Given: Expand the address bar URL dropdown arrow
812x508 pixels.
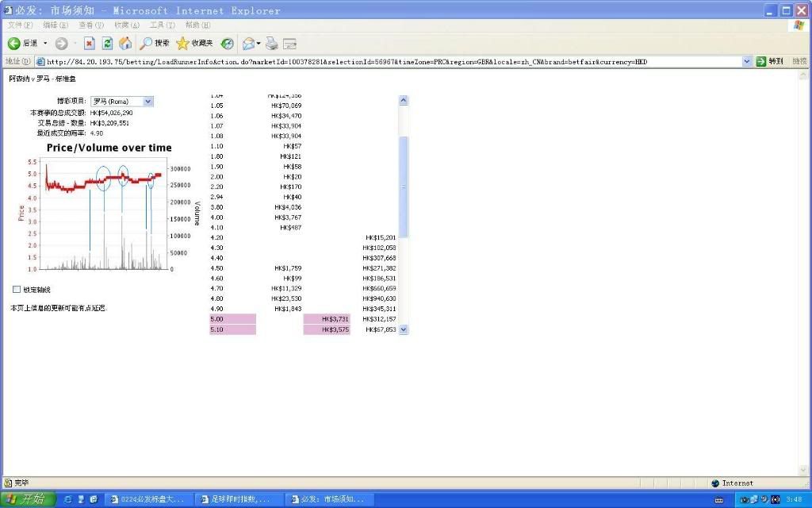Looking at the screenshot, I should [x=747, y=61].
